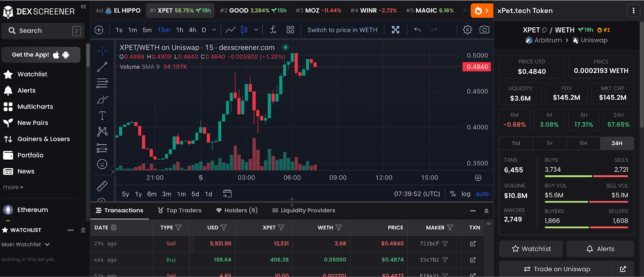Screen dimensions: 644x277
Task: Open the Alerts page in sidebar
Action: tap(26, 90)
